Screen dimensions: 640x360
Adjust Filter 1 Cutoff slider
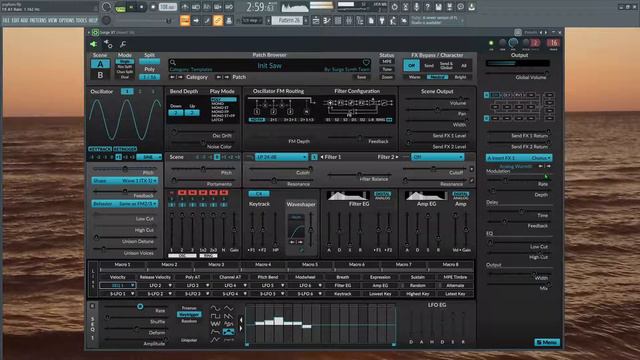(x=281, y=169)
